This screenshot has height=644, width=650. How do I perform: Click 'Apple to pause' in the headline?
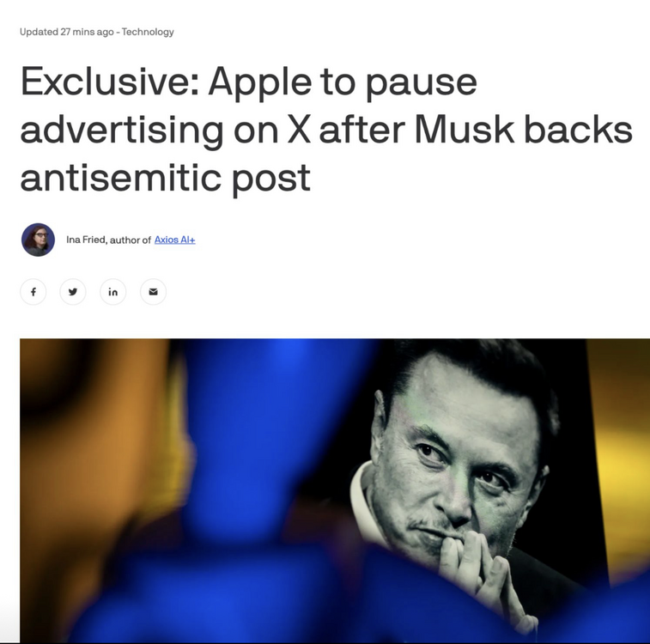tap(343, 82)
